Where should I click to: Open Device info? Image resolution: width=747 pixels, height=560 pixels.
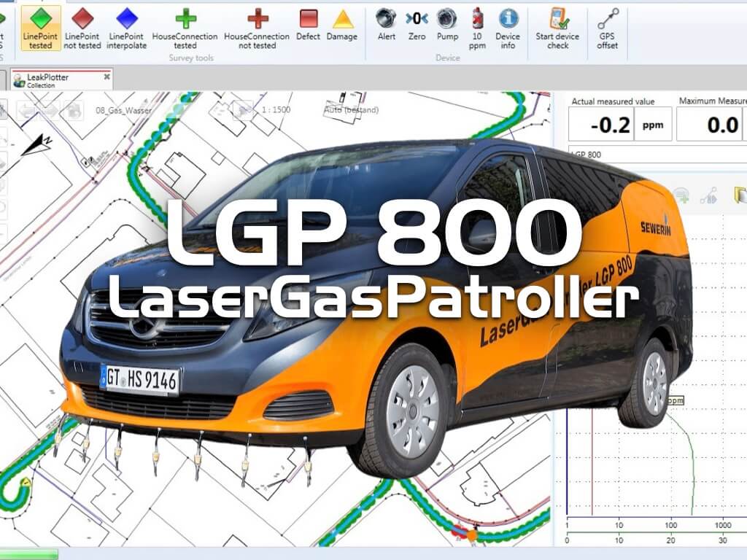(508, 28)
